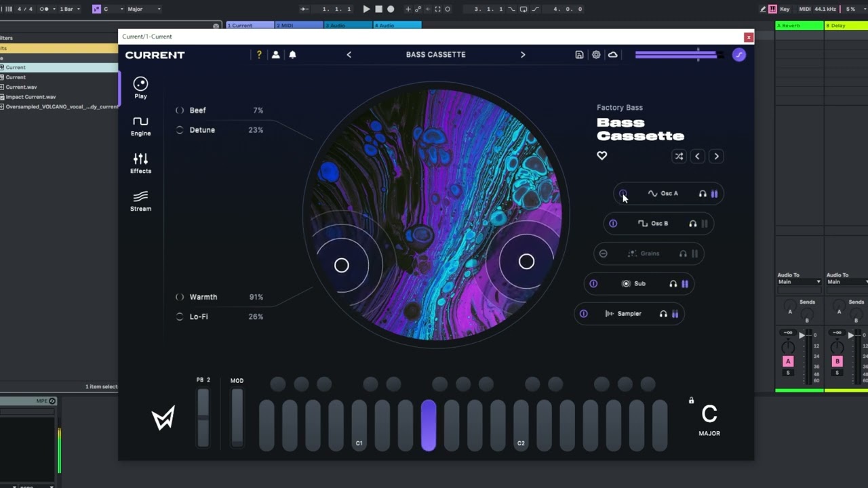Click the round purple logo button top-right
Screen dimensions: 868x488
739,55
